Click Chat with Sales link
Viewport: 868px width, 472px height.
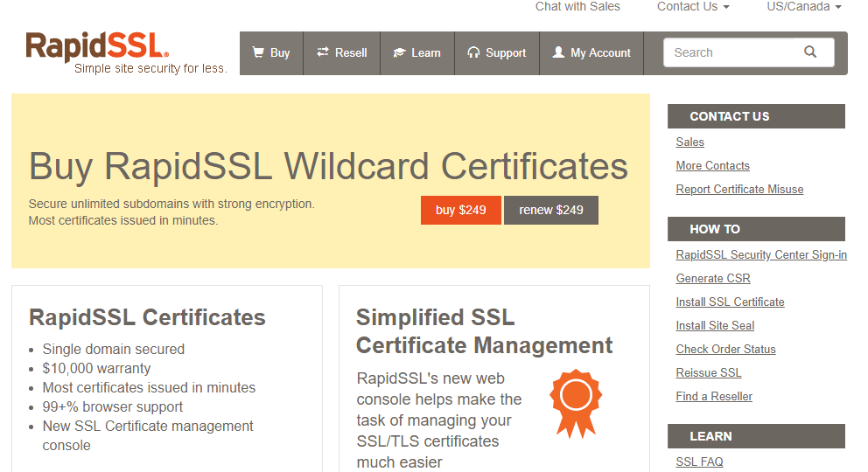(577, 7)
